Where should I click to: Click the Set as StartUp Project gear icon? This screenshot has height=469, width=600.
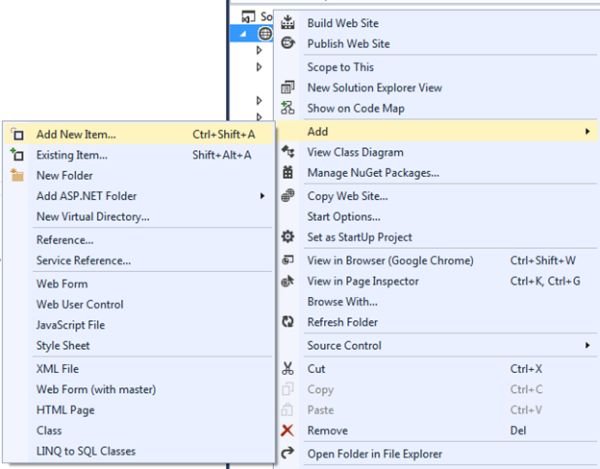(x=288, y=238)
